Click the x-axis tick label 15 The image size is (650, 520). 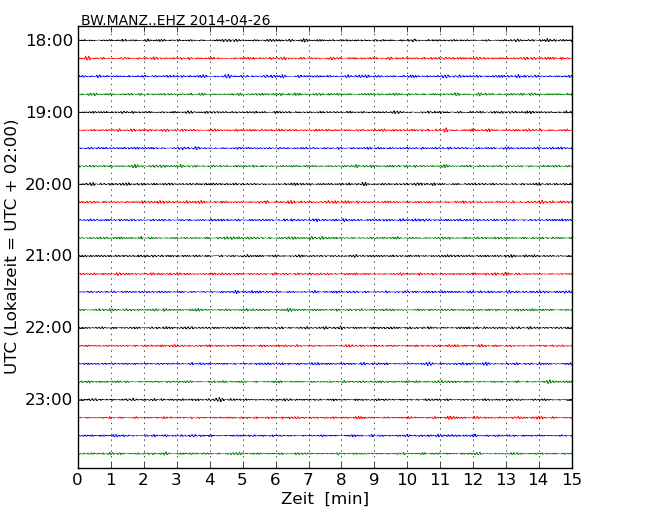pos(572,480)
